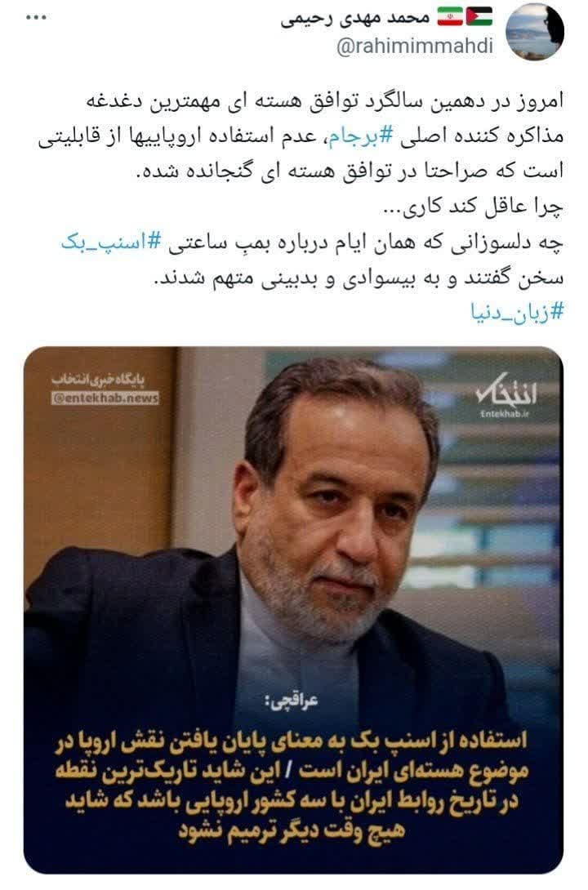Click the line چرا عاقل کند کاری
The image size is (588, 890).
click(474, 207)
